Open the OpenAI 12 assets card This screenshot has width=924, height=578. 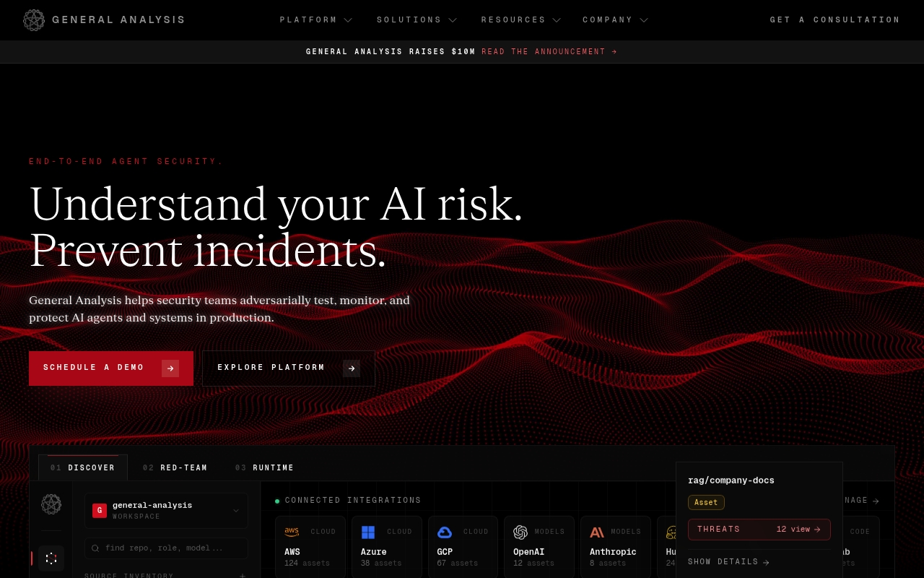pos(539,547)
